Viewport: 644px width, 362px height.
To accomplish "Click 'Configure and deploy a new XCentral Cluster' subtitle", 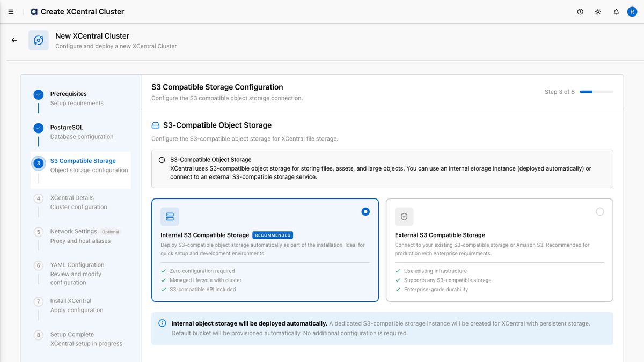I will pos(116,46).
